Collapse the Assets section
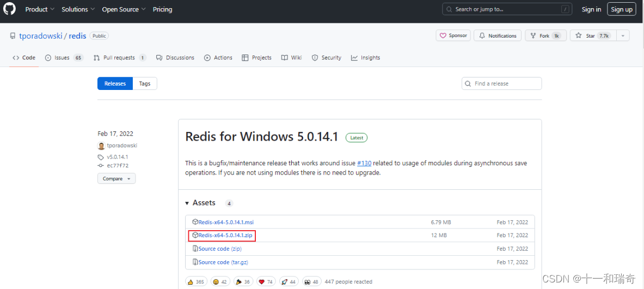This screenshot has height=289, width=644. (x=200, y=203)
